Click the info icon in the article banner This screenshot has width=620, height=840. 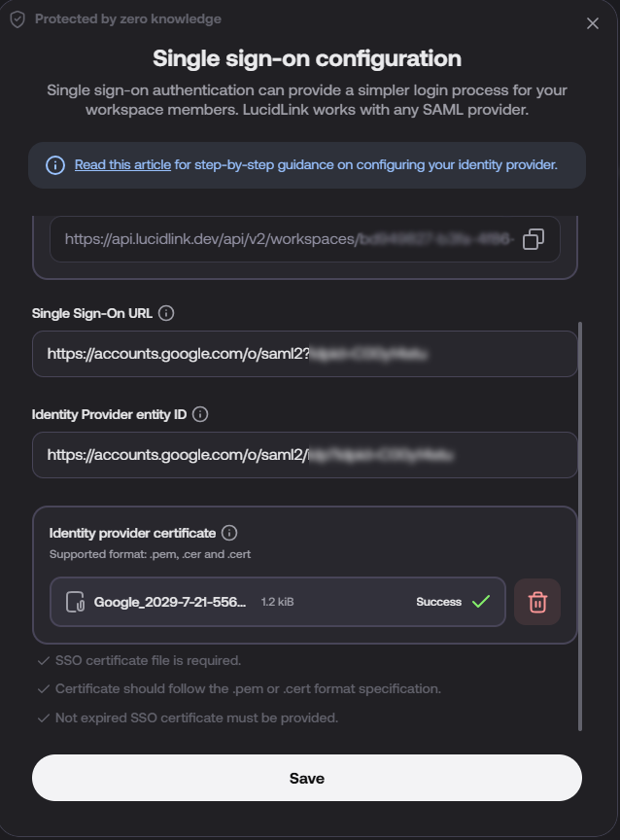[x=55, y=165]
